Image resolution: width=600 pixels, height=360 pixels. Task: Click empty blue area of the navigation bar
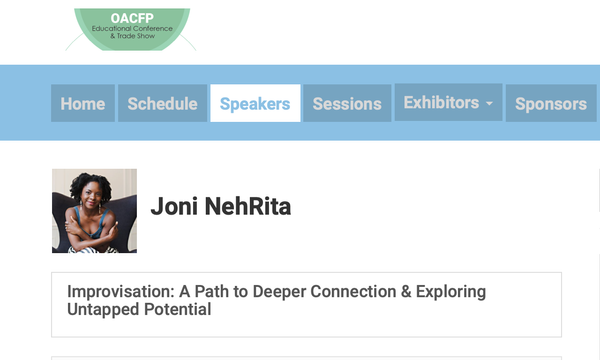coord(25,103)
